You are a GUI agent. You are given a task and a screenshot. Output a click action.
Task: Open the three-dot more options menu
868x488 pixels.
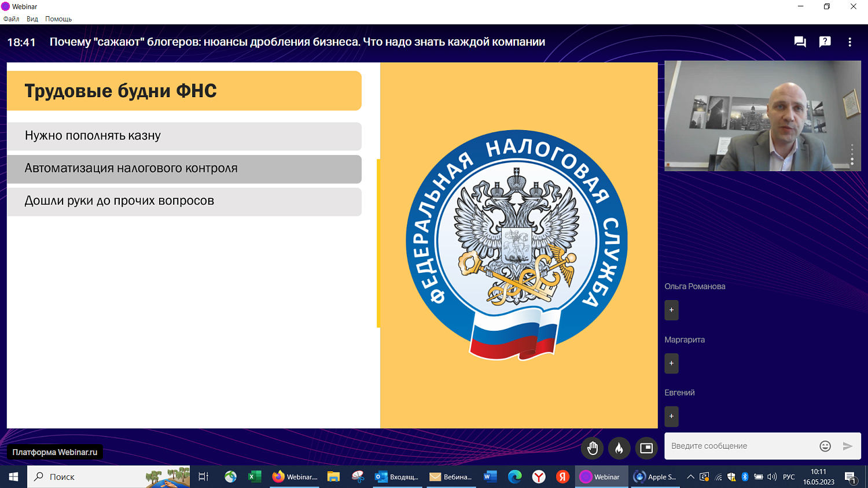coord(849,42)
